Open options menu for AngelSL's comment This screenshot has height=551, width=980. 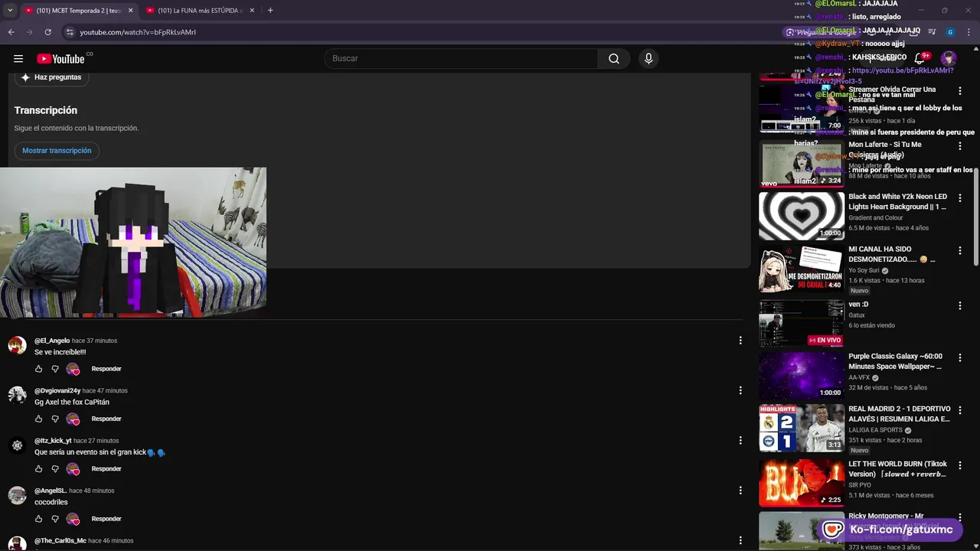[740, 491]
